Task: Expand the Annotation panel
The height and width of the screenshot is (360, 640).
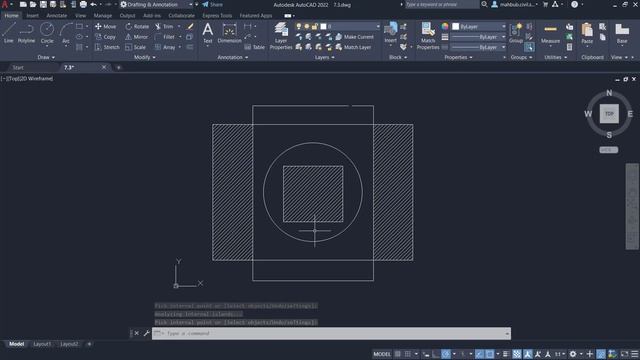Action: pos(233,58)
